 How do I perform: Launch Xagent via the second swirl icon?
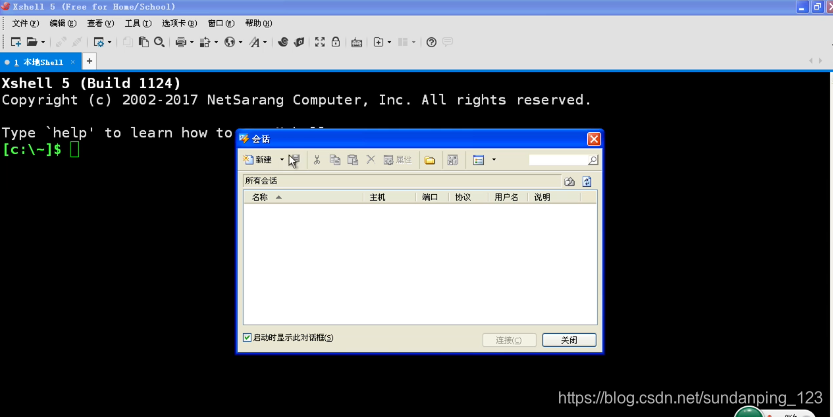click(x=300, y=42)
